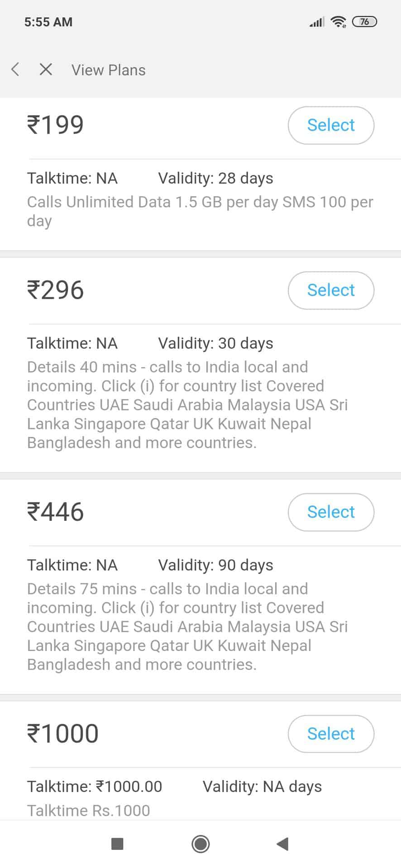The width and height of the screenshot is (401, 868).
Task: Tap the 1.5 GB per day description
Action: pyautogui.click(x=200, y=211)
